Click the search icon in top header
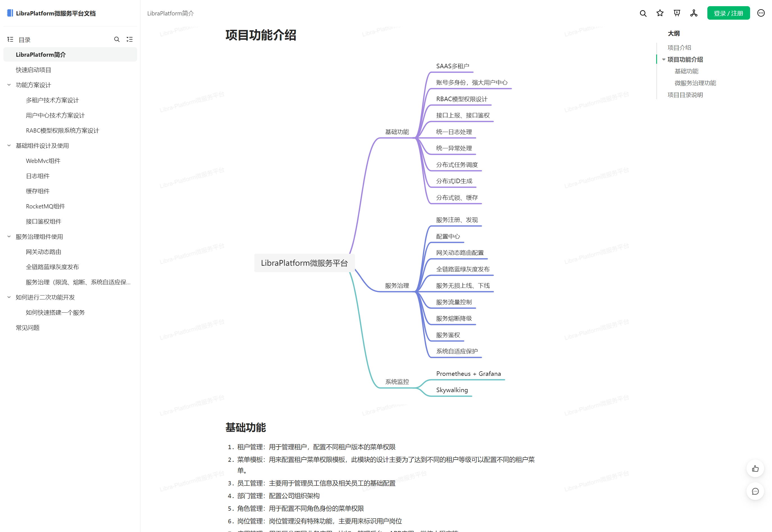Image resolution: width=772 pixels, height=532 pixels. coord(643,13)
